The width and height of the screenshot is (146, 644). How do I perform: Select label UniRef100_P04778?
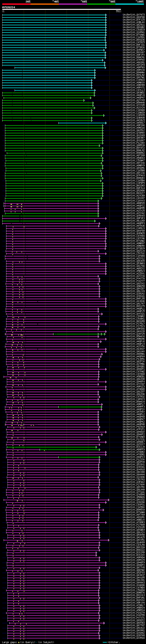pyautogui.click(x=134, y=278)
